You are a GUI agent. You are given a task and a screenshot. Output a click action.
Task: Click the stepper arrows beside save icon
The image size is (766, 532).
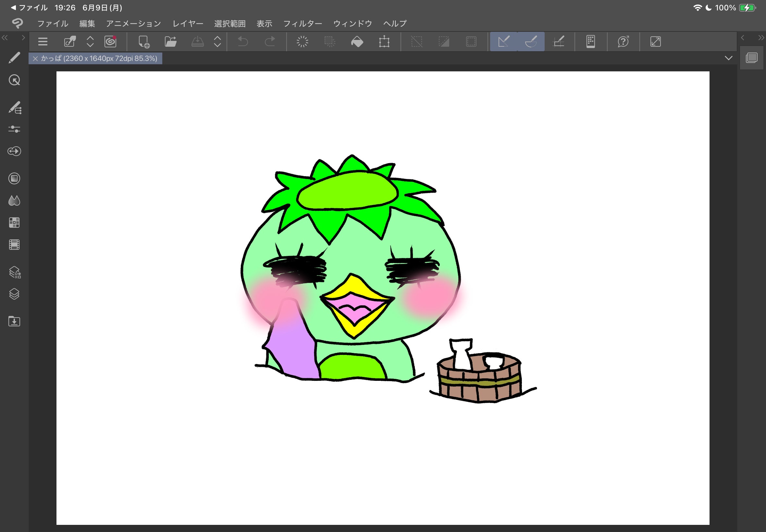point(217,42)
